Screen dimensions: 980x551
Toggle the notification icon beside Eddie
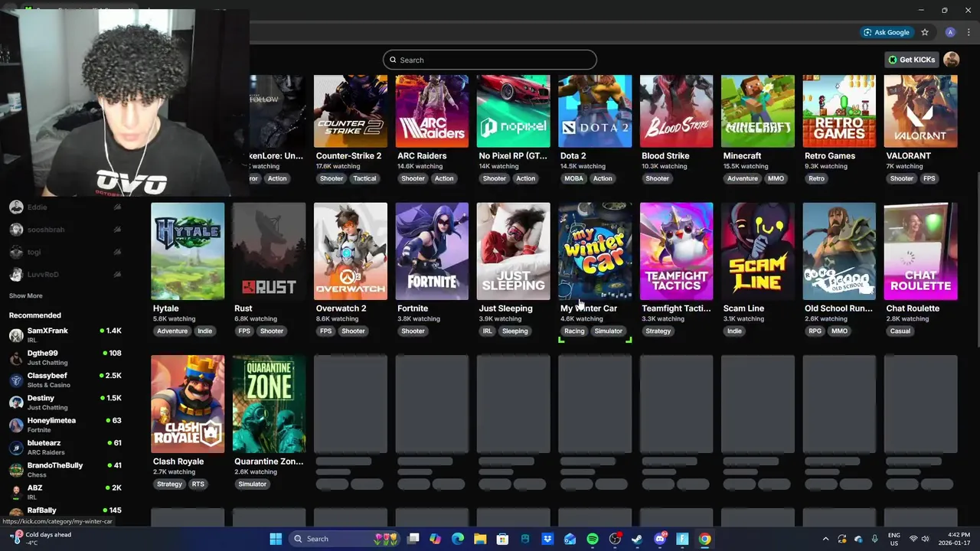[117, 207]
